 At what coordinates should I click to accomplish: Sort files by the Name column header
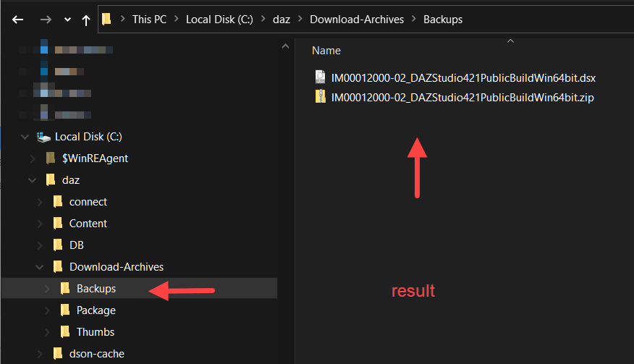click(326, 51)
